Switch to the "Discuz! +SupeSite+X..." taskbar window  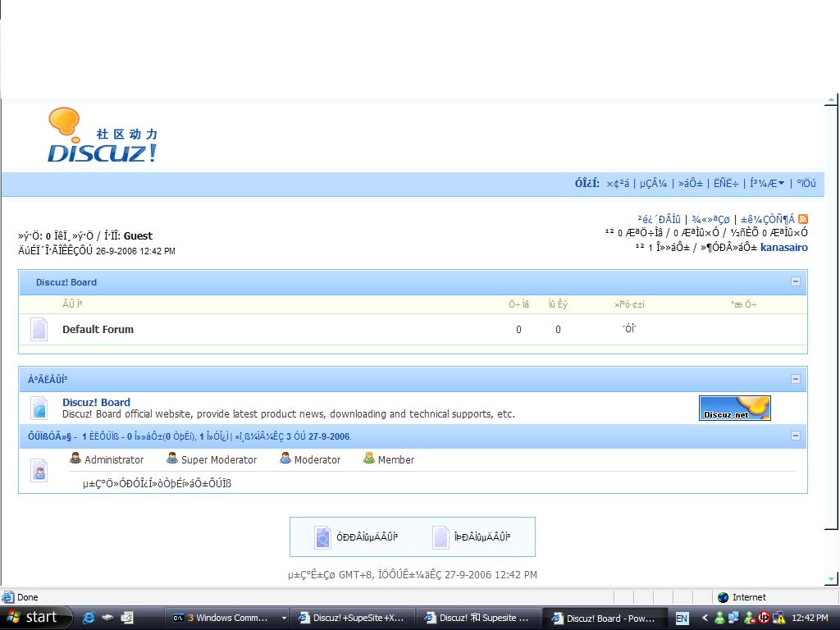click(353, 619)
